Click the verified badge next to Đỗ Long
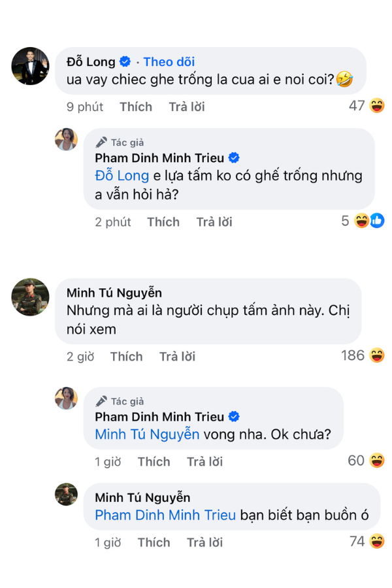 125,61
